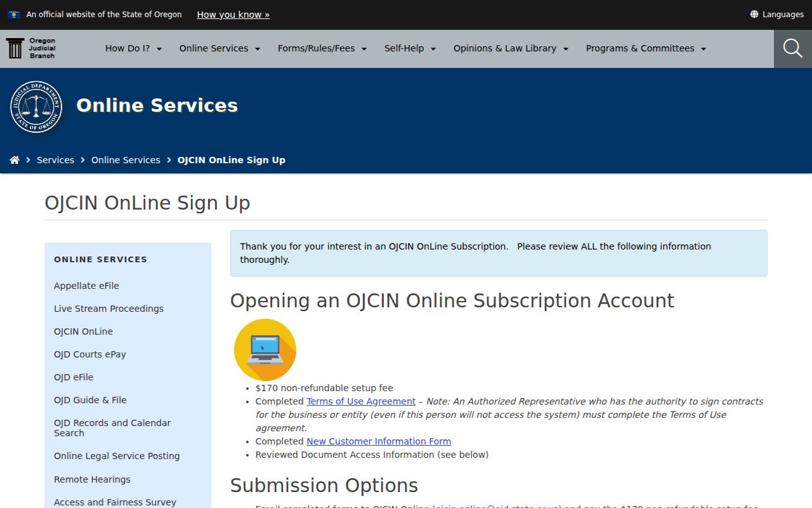Open OJD Guide & File sidebar link
This screenshot has height=508, width=812.
(90, 400)
